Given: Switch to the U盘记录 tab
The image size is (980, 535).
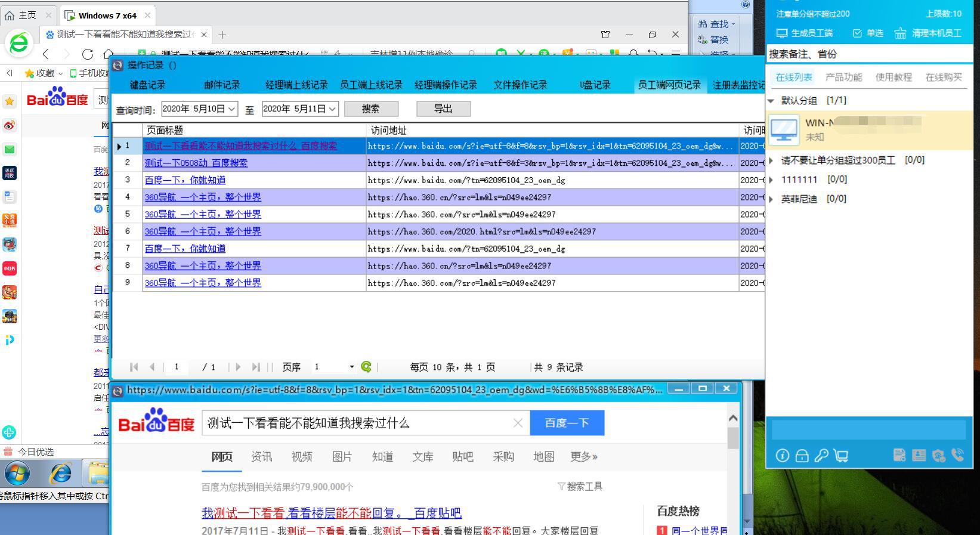Looking at the screenshot, I should click(x=595, y=85).
